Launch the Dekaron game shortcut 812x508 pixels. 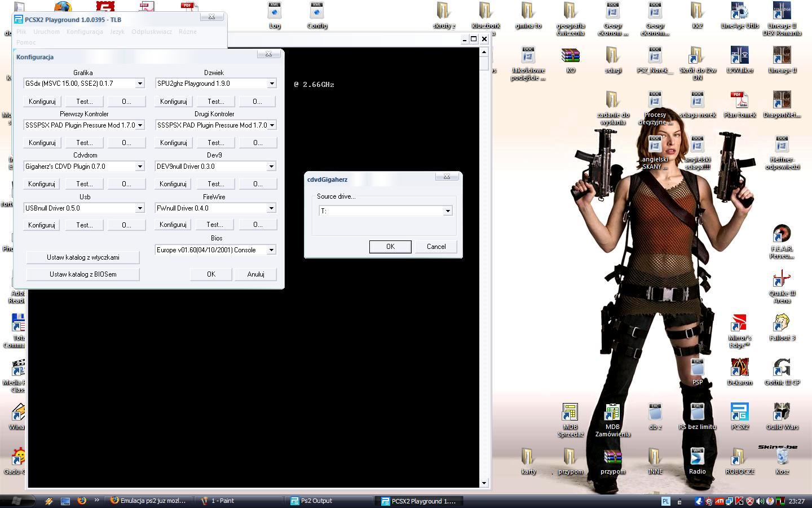(740, 372)
